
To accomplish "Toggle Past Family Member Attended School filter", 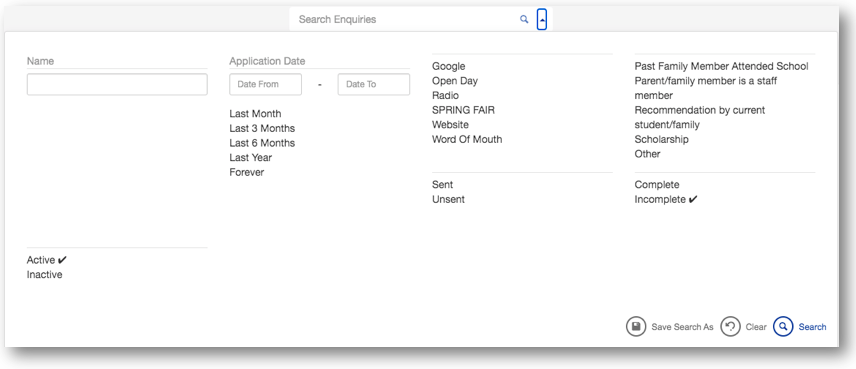I will pos(721,66).
